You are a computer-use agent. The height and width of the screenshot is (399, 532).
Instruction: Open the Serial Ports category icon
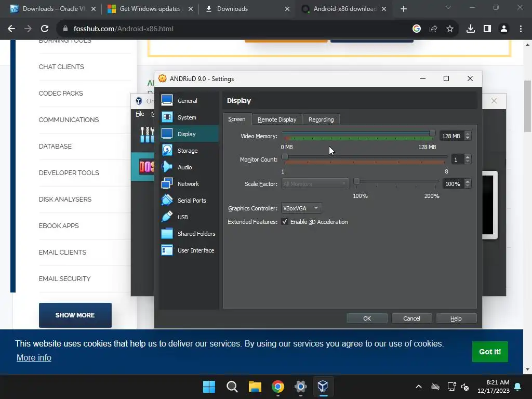click(x=167, y=200)
